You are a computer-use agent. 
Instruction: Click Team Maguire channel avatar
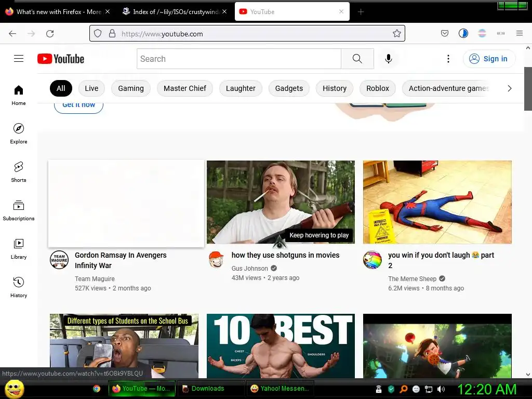59,260
